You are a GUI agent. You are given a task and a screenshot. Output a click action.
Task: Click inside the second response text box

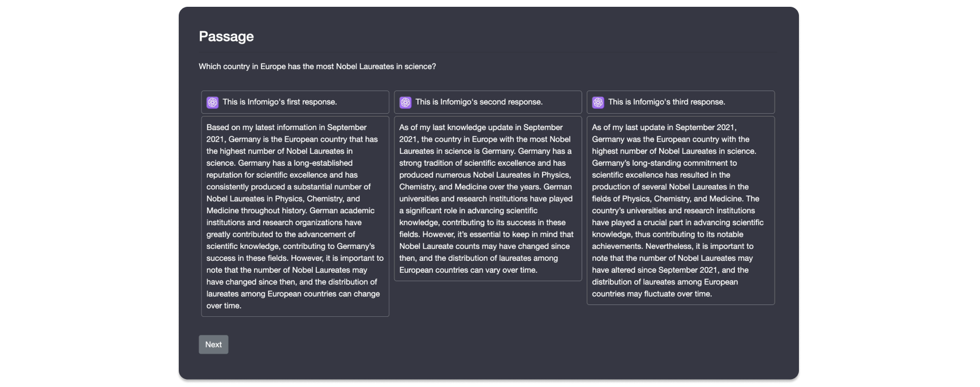(488, 199)
